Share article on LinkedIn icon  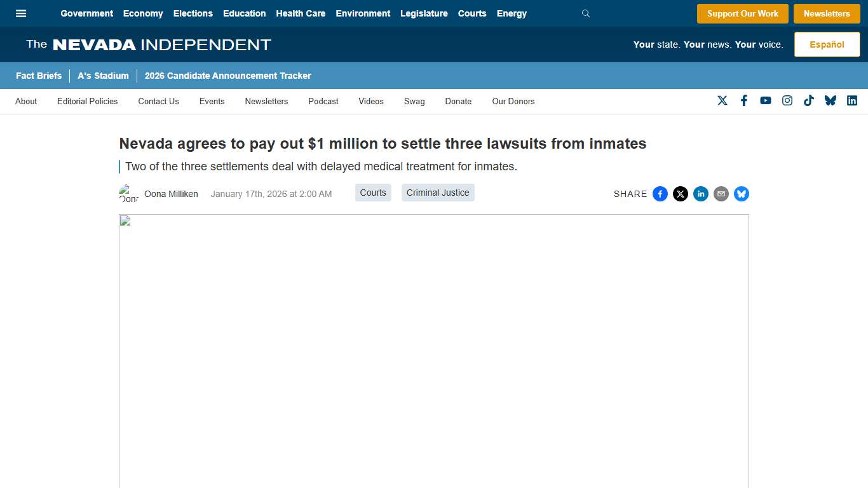(x=701, y=194)
